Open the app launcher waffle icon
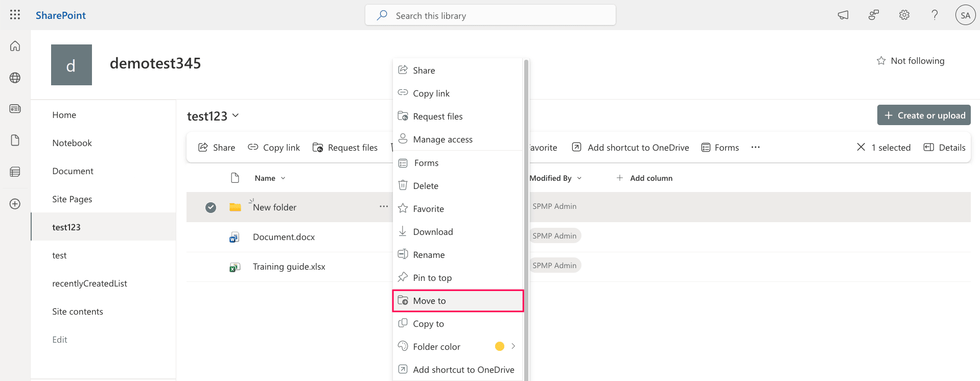 [x=15, y=15]
